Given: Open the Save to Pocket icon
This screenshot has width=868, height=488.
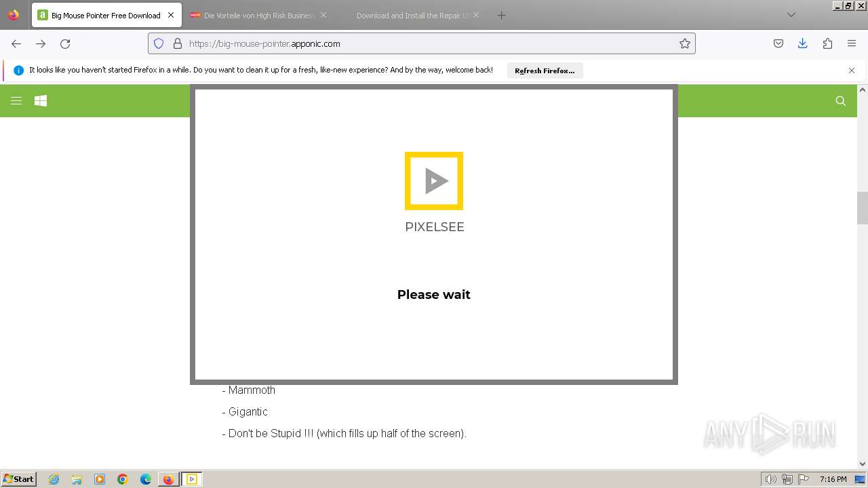Looking at the screenshot, I should pyautogui.click(x=778, y=43).
